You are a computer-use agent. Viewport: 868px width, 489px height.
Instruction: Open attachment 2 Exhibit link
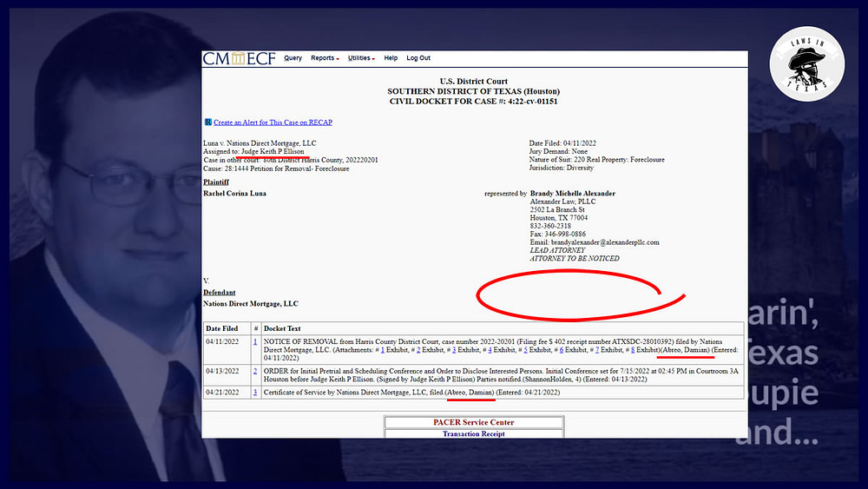pyautogui.click(x=418, y=350)
